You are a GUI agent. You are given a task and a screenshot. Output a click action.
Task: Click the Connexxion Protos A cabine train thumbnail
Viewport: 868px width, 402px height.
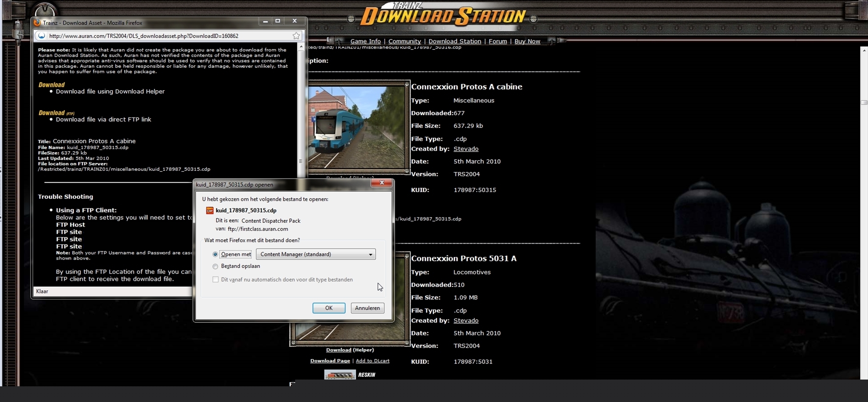tap(356, 127)
